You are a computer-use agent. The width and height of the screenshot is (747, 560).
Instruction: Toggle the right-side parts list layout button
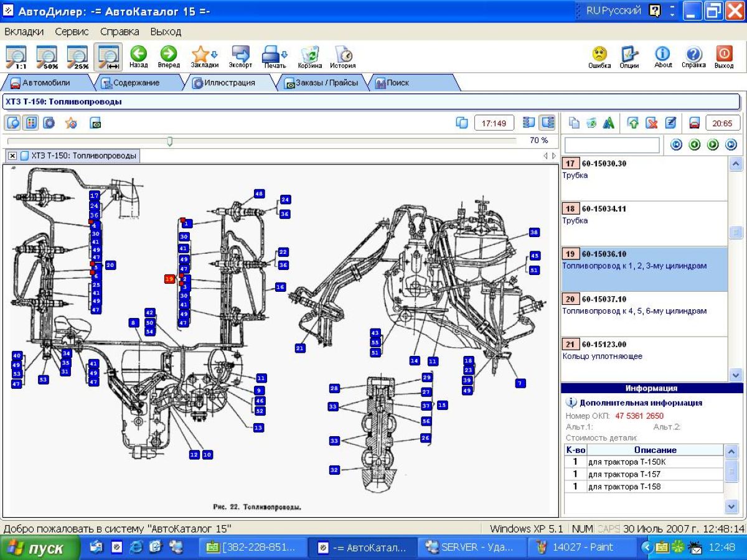[547, 123]
